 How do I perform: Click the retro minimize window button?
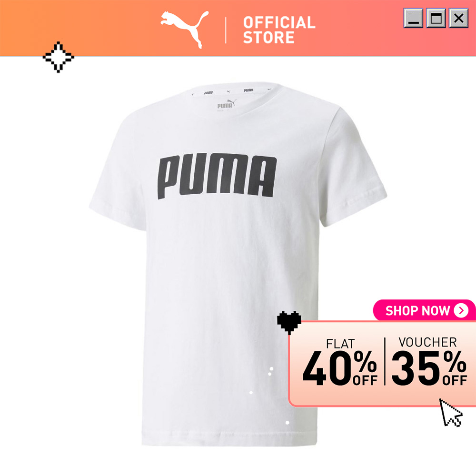[x=413, y=18]
